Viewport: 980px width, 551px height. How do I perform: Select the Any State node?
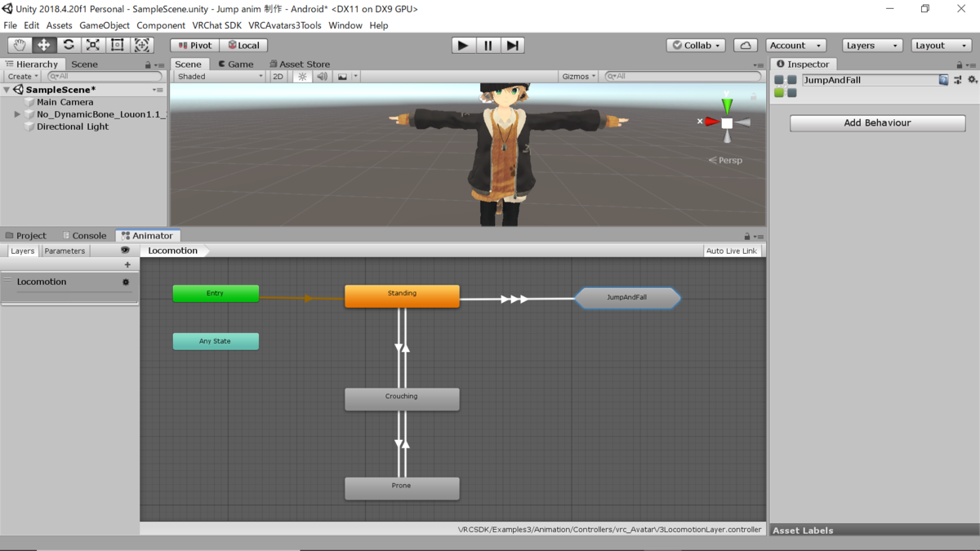click(x=216, y=341)
